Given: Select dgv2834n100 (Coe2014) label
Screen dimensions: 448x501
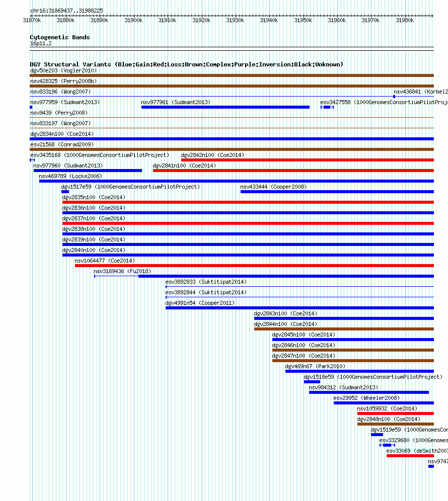Looking at the screenshot, I should click(62, 134).
